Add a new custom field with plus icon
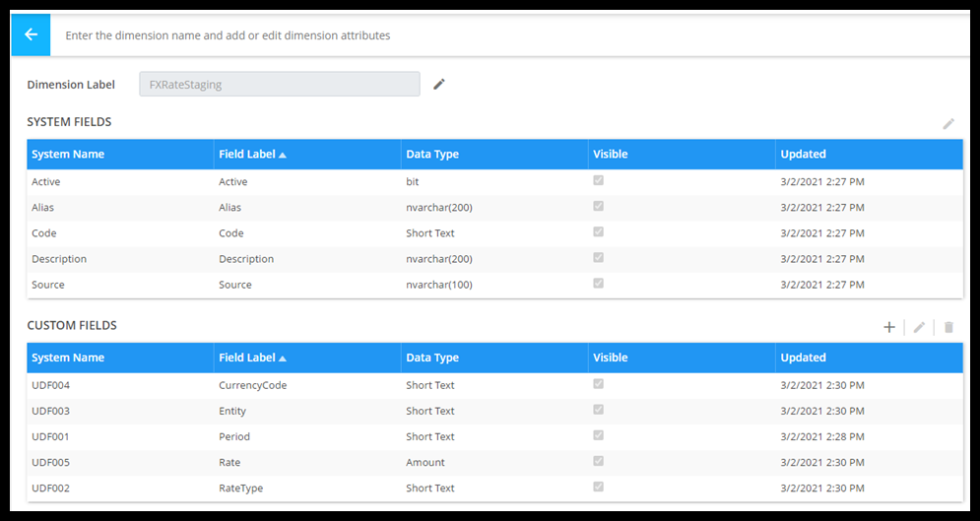This screenshot has width=980, height=521. coord(888,327)
